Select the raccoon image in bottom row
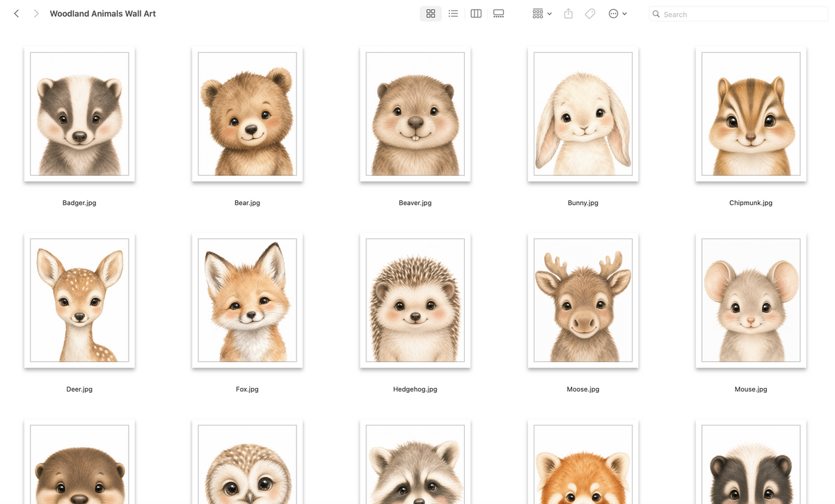835x504 pixels. coord(415,462)
